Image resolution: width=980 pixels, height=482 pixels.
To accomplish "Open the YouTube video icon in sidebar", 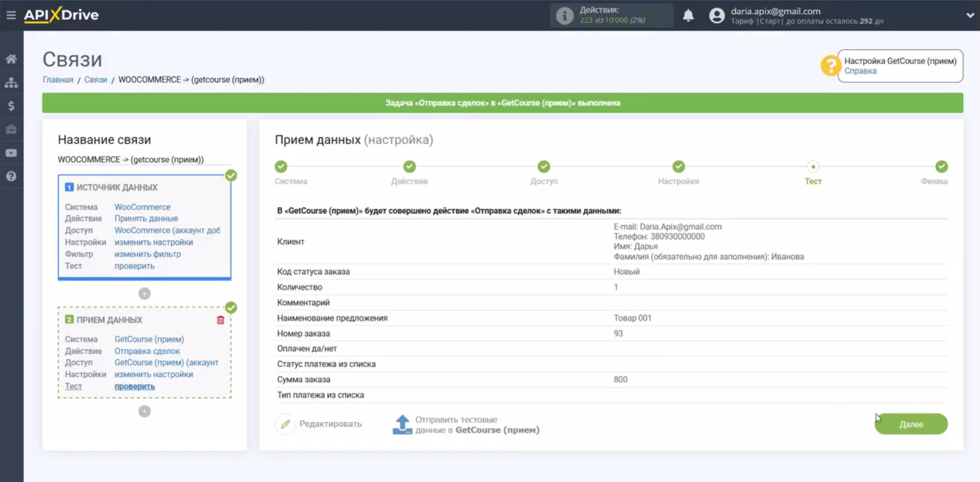I will tap(11, 153).
